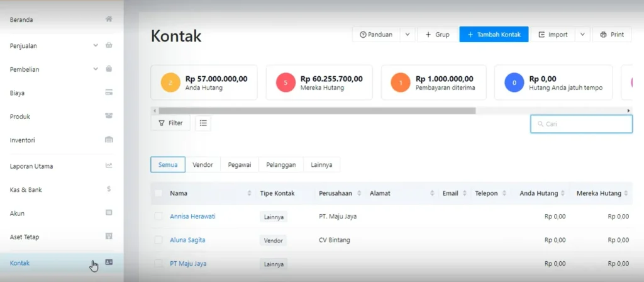Expand the Penjualan sidebar menu chevron
This screenshot has width=644, height=282.
coord(96,45)
